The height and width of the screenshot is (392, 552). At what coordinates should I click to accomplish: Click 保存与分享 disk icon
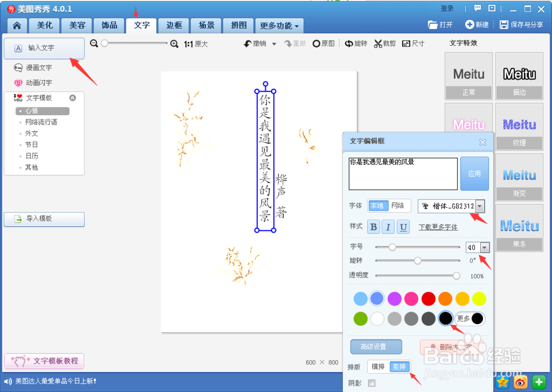click(x=504, y=25)
